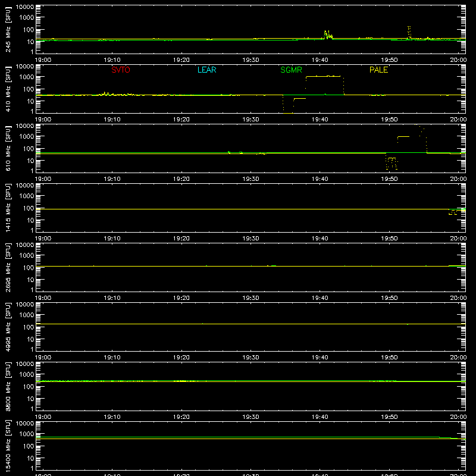The width and height of the screenshot is (476, 476).
Task: Select the 610 MHz [SFU] axis title
Action: (x=8, y=148)
